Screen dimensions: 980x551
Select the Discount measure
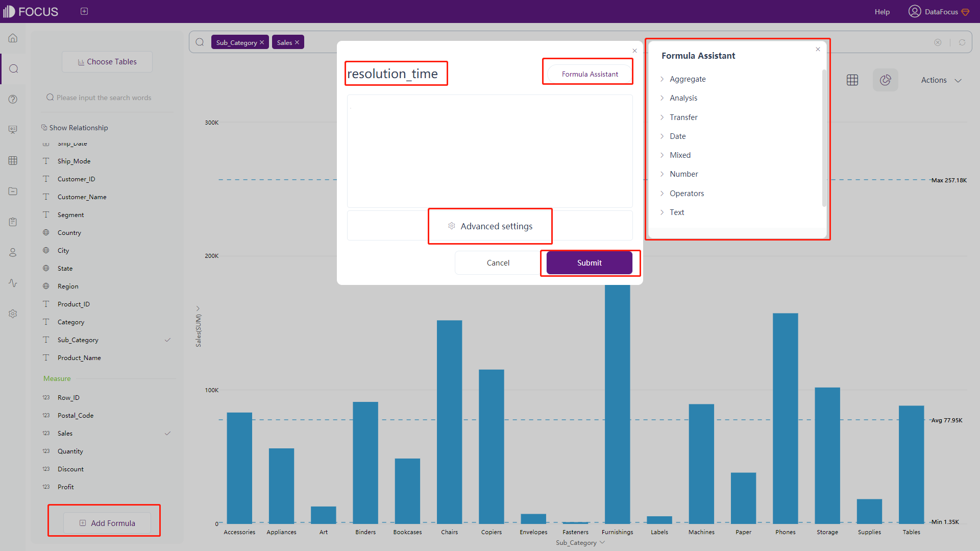coord(71,469)
